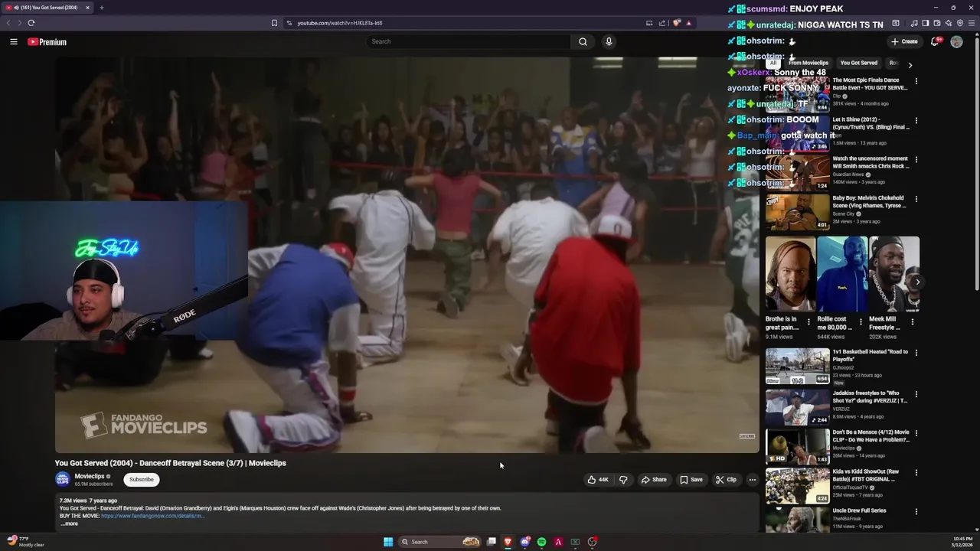980x551 pixels.
Task: Go to YouTube Premium home logo
Action: (47, 42)
